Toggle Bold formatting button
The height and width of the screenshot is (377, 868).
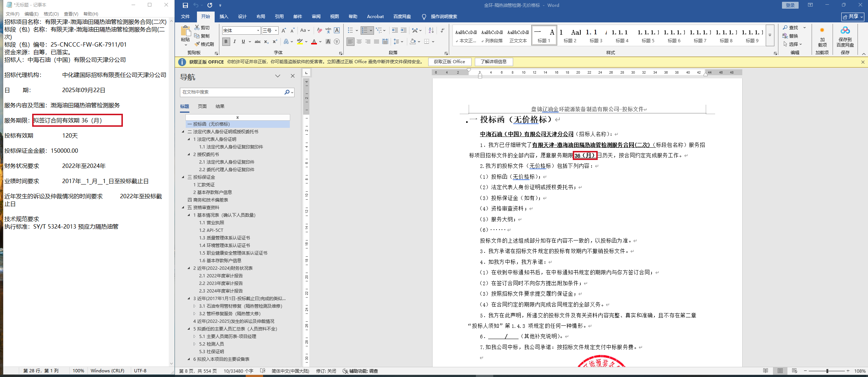[x=226, y=42]
